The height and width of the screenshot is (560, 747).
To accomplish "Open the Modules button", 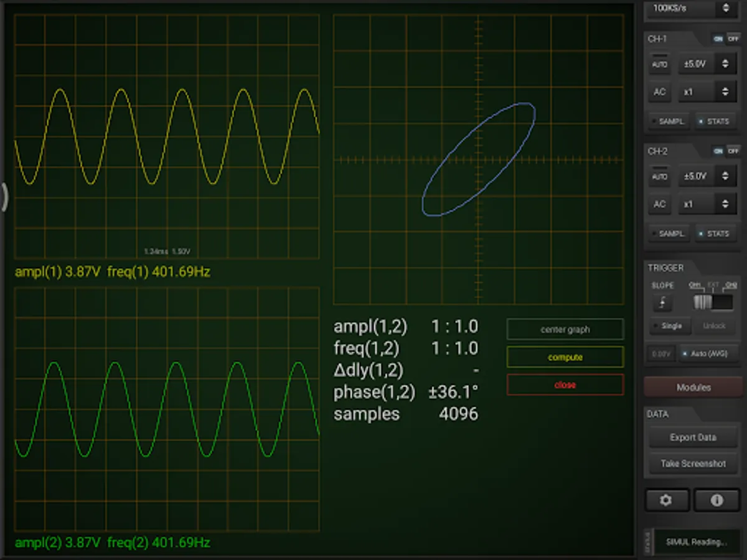I will click(x=693, y=387).
